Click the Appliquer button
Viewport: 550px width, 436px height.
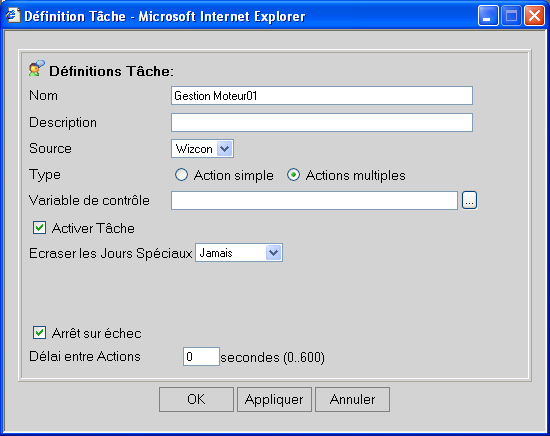click(274, 399)
